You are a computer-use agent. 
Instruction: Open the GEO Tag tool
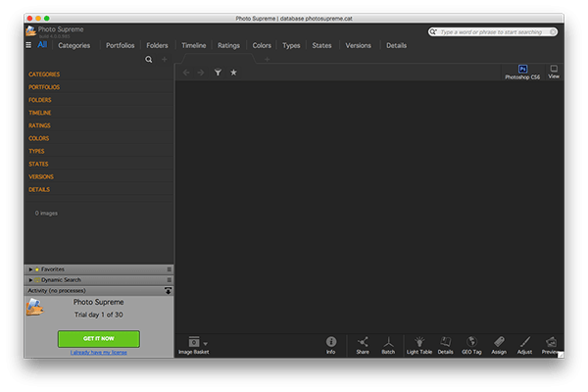[x=471, y=345]
